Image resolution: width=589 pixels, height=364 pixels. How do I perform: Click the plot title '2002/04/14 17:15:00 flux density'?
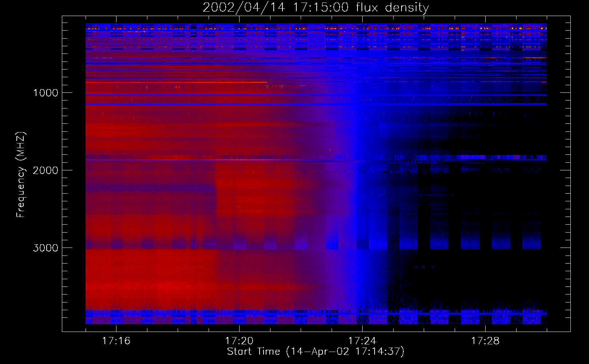click(316, 8)
